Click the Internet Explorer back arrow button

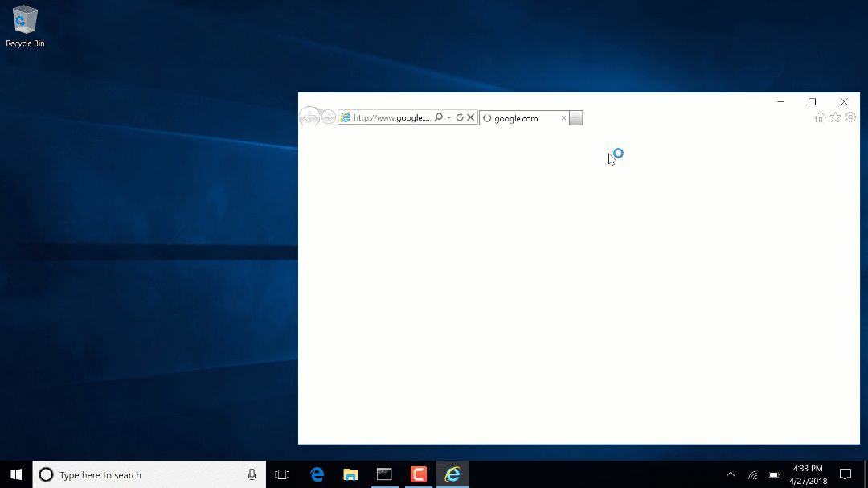click(309, 117)
